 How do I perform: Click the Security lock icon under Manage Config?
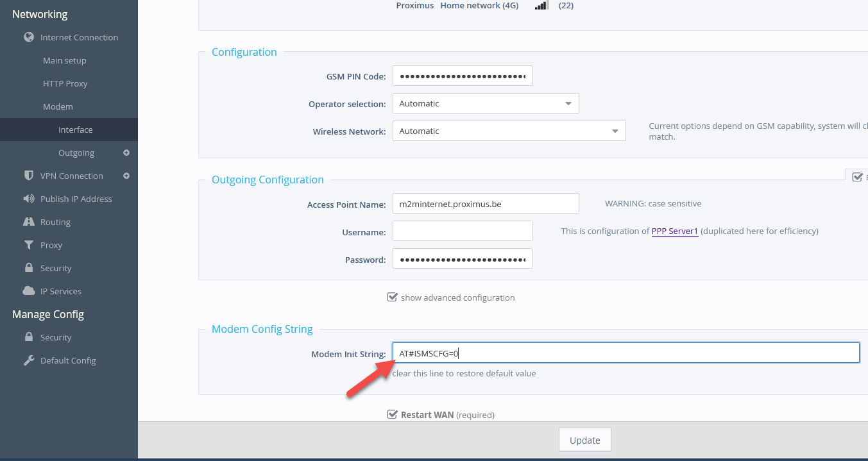pos(28,337)
